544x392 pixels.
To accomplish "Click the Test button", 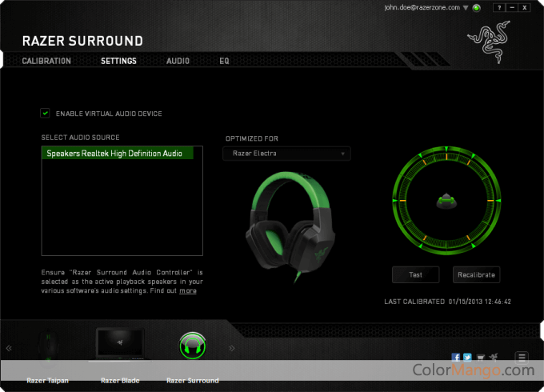I will [x=416, y=274].
